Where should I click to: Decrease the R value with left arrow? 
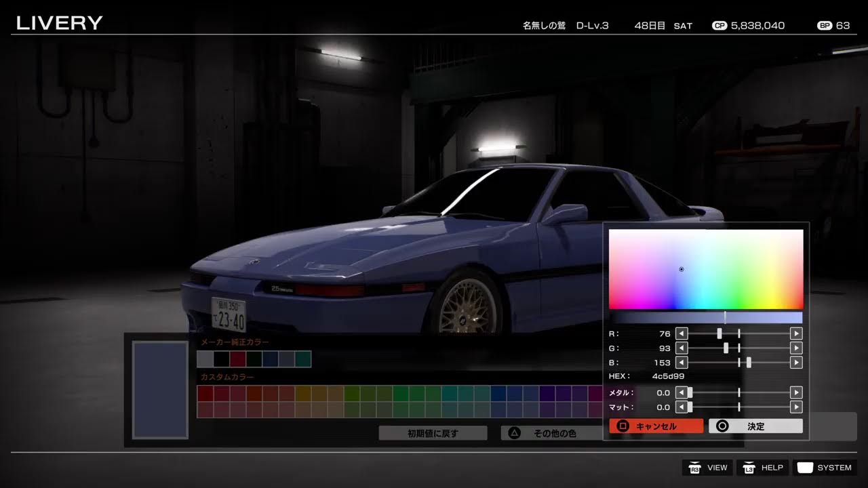pos(682,333)
